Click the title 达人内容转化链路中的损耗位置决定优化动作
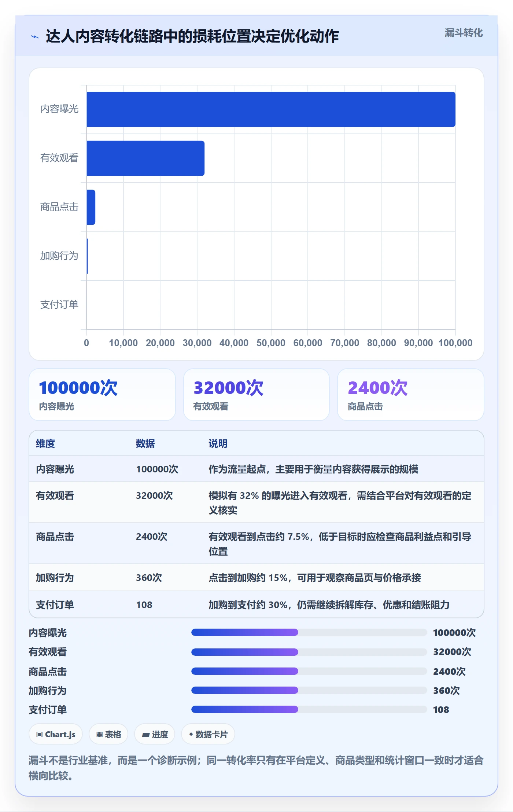 coord(192,36)
